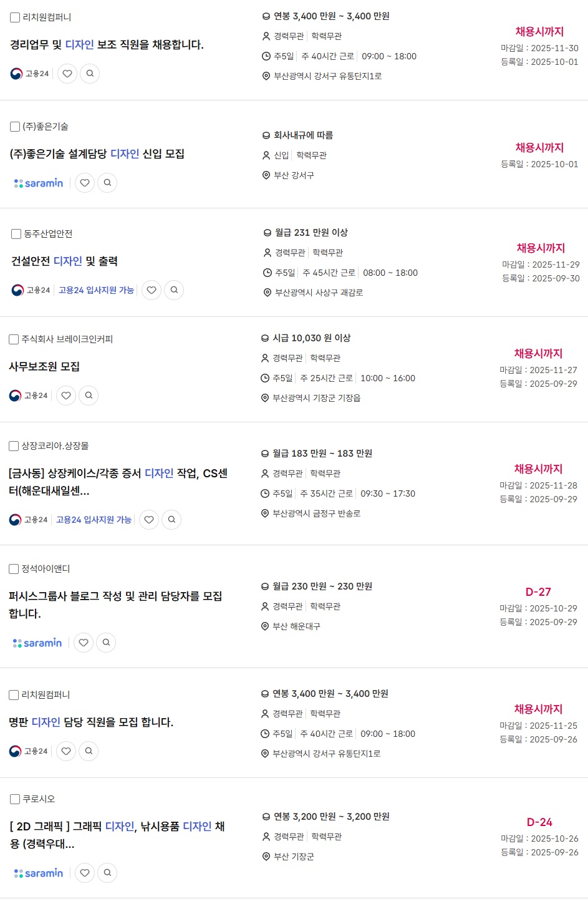Tick the 주식회사 브레이크인커피 checkbox
Viewport: 588px width, 914px height.
coord(14,339)
